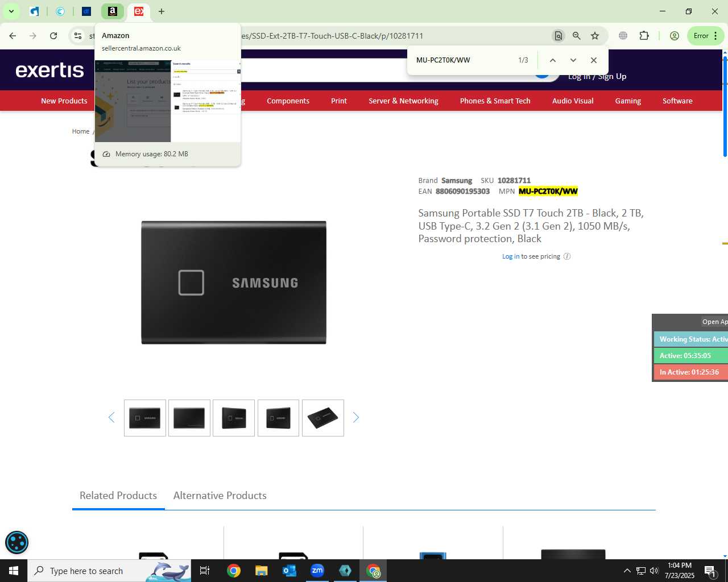Go to previous find result
Screen dimensions: 728x582
tap(552, 60)
